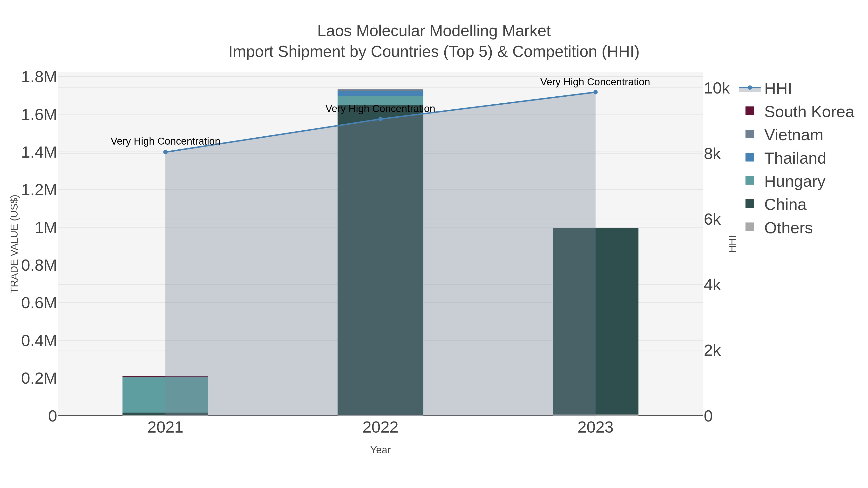The image size is (868, 488).
Task: Toggle the Thailand legend label
Action: [x=795, y=158]
